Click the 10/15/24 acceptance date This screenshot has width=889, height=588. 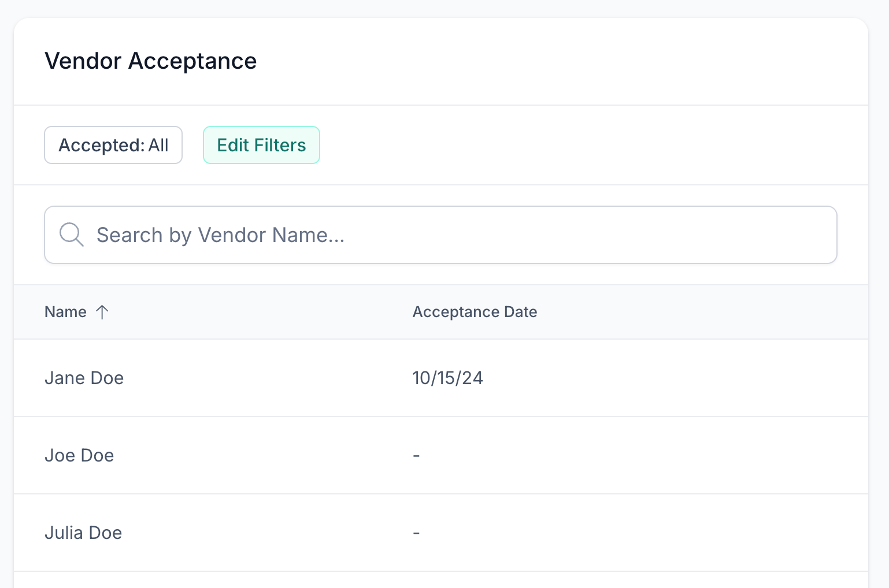click(x=447, y=378)
